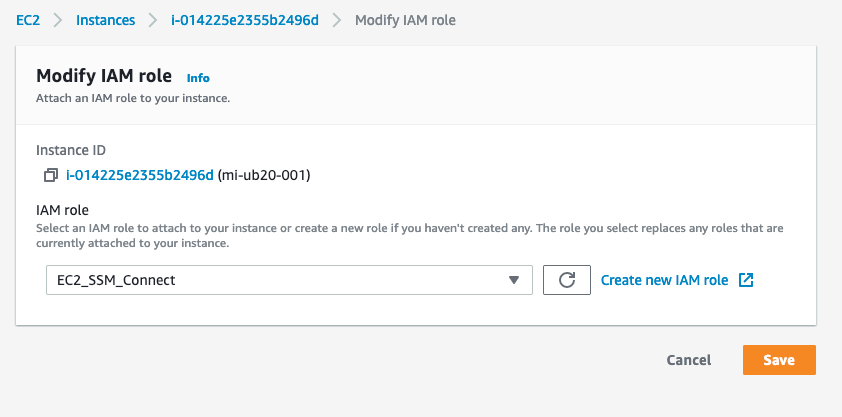Viewport: 842px width, 417px height.
Task: Click the Modify IAM role panel heading
Action: pyautogui.click(x=104, y=76)
